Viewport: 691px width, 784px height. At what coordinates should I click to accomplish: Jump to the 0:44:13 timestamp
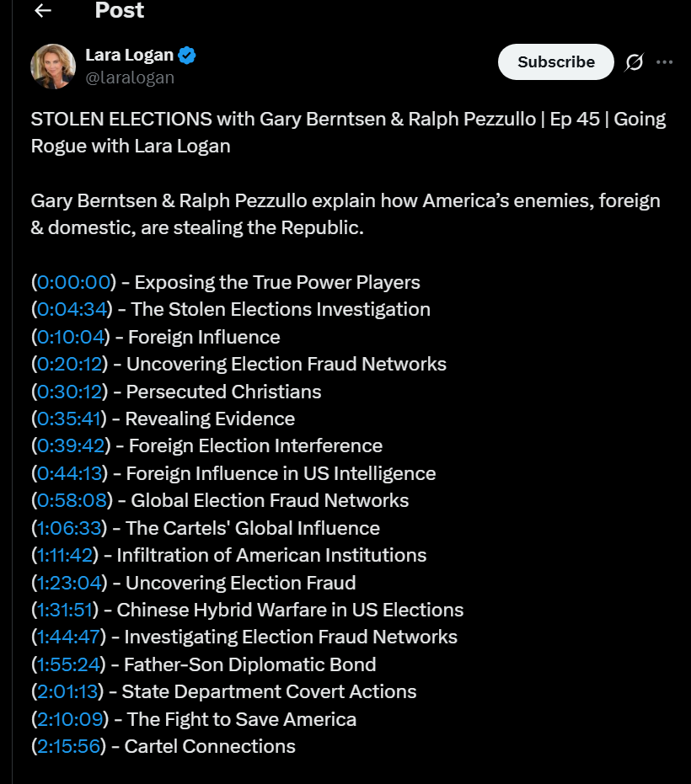pos(71,473)
